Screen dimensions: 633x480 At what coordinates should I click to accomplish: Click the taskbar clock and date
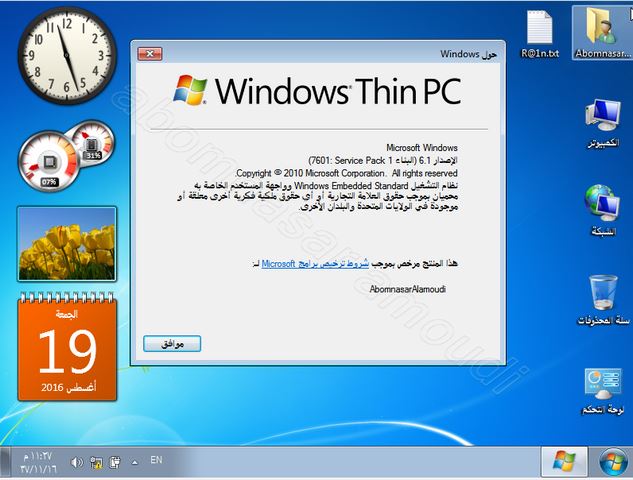pyautogui.click(x=38, y=463)
